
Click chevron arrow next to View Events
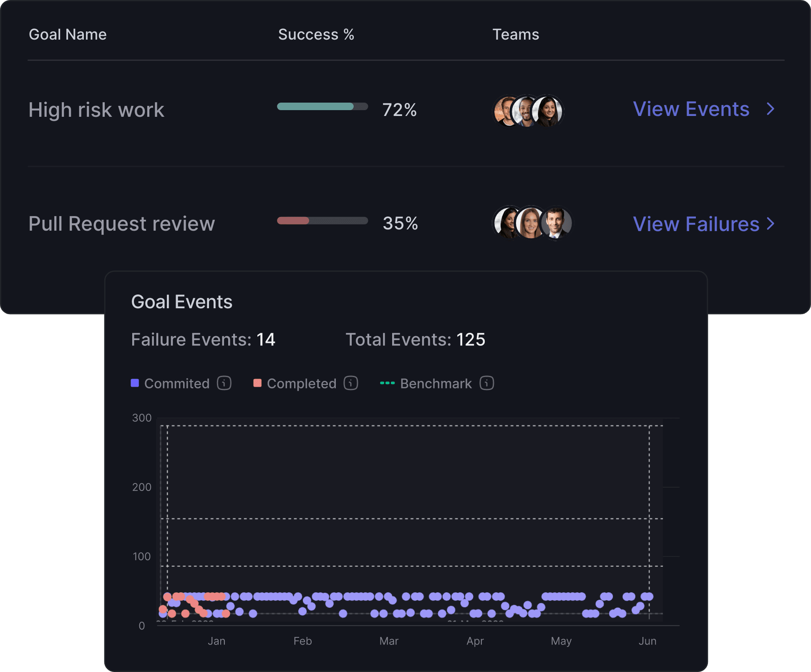click(771, 109)
